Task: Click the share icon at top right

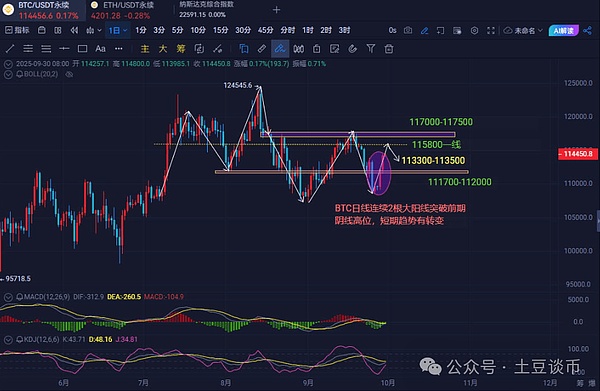Action: 588,30
